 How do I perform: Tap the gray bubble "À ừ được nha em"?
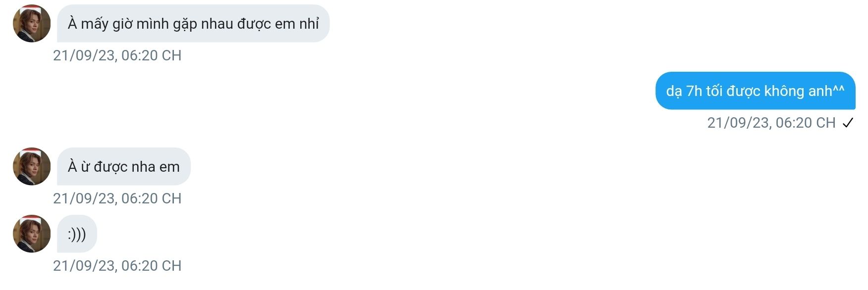pyautogui.click(x=124, y=166)
